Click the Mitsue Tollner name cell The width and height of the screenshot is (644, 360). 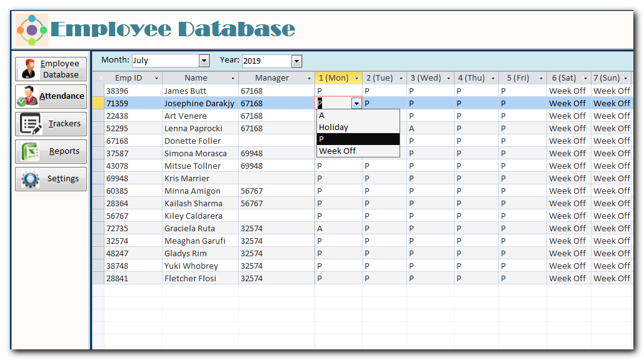(x=201, y=166)
